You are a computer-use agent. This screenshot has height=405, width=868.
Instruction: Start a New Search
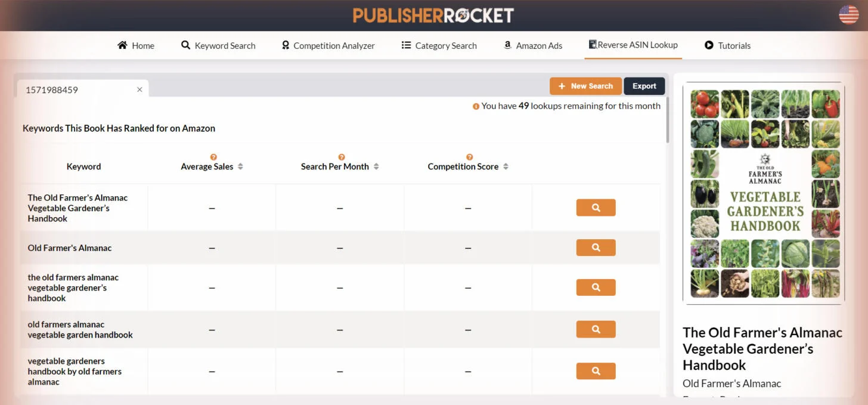pyautogui.click(x=585, y=86)
